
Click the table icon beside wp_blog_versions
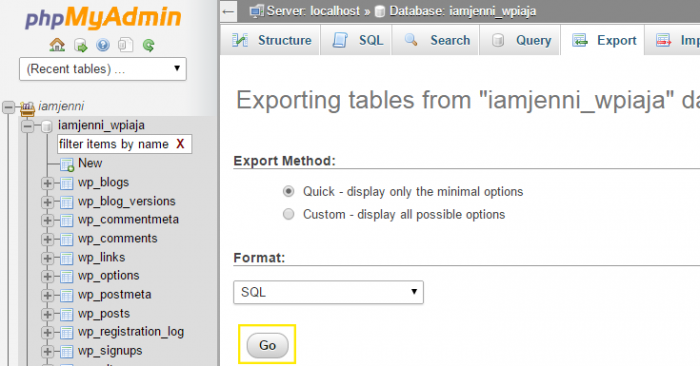(67, 202)
